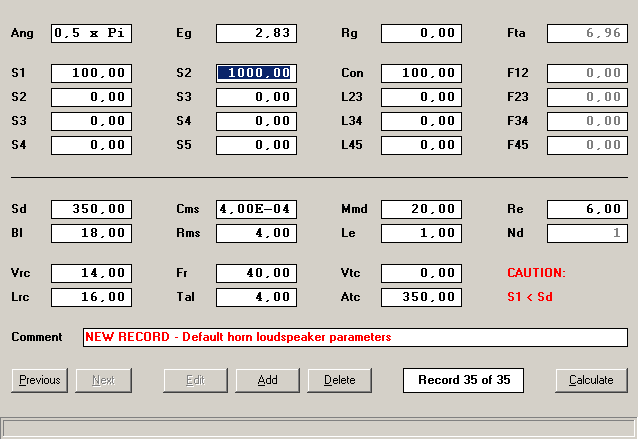The height and width of the screenshot is (440, 638).
Task: Click the greyed F23 value field
Action: tap(587, 97)
